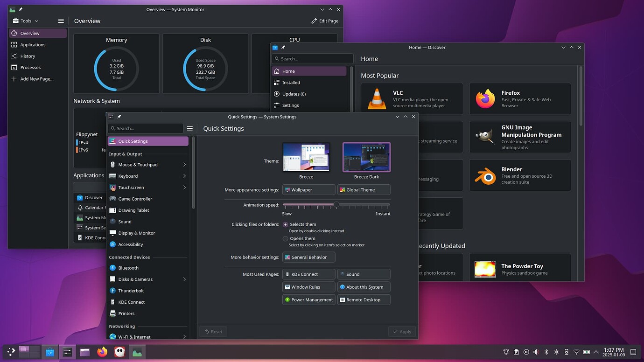Select the 'Opens them' radio button
This screenshot has width=644, height=362.
(285, 238)
